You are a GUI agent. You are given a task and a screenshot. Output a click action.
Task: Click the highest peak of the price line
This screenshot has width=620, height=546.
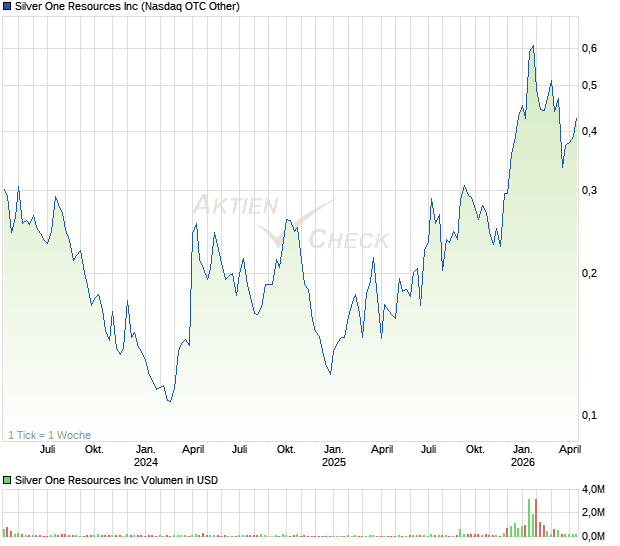pos(533,46)
